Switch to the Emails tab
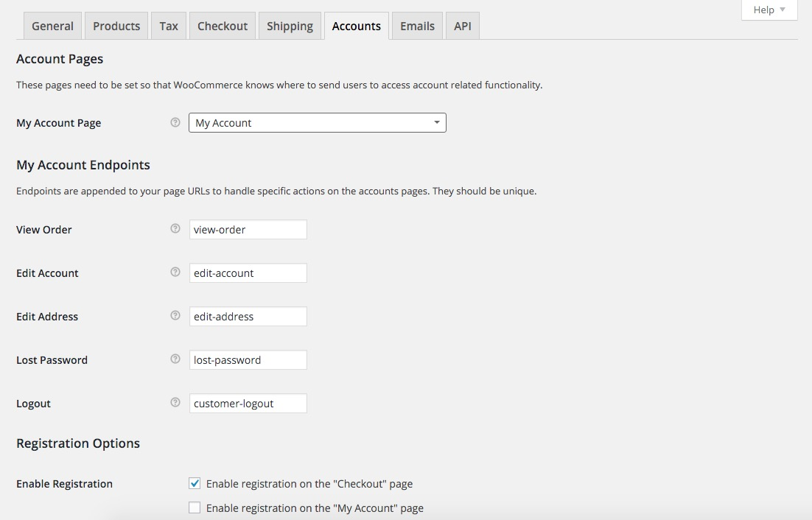The image size is (812, 520). [417, 26]
